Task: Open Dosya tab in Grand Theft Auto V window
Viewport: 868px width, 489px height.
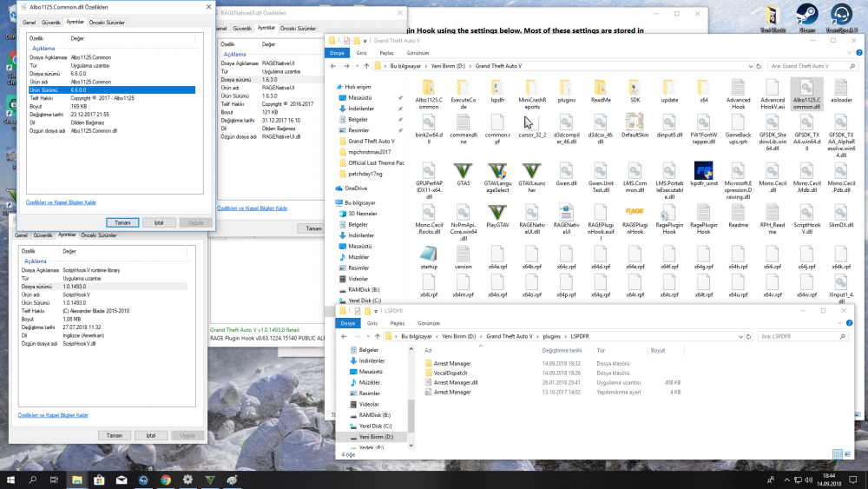Action: pos(337,53)
